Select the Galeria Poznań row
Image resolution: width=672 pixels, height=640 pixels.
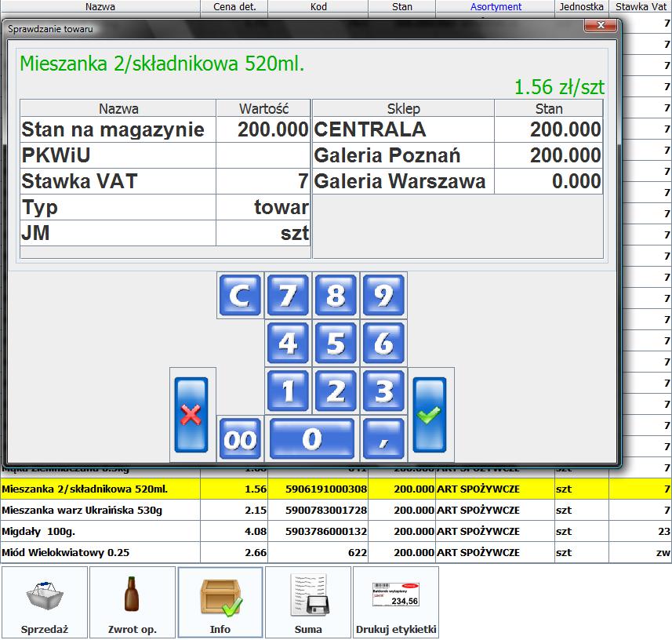pyautogui.click(x=458, y=155)
